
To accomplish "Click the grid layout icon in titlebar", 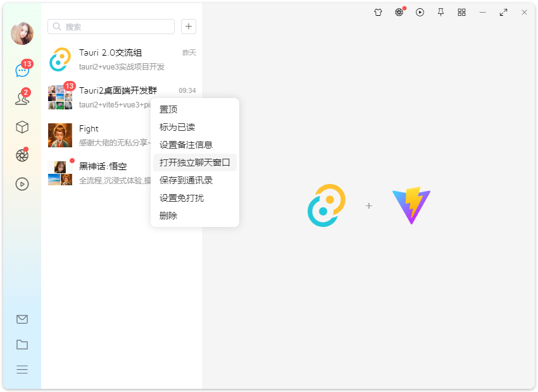I will (461, 12).
